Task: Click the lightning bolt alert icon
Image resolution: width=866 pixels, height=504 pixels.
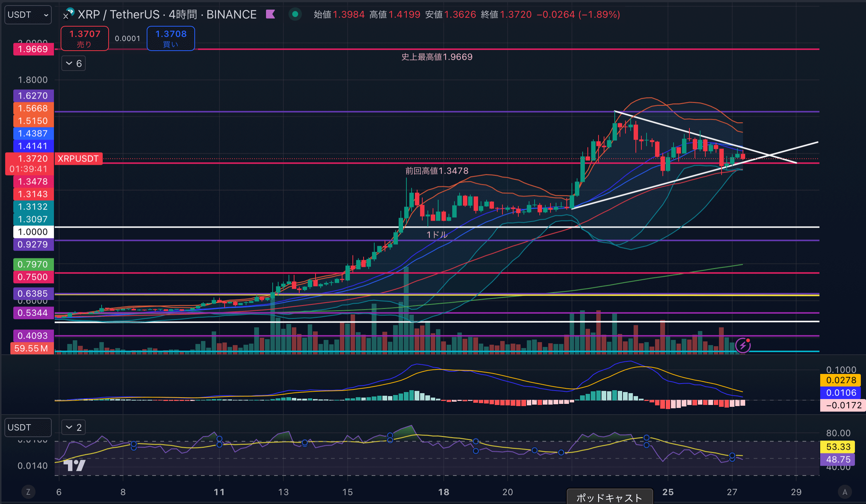Action: [743, 345]
